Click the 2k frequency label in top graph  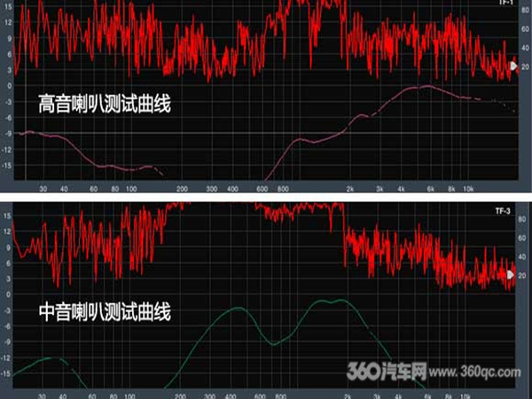[x=351, y=189]
